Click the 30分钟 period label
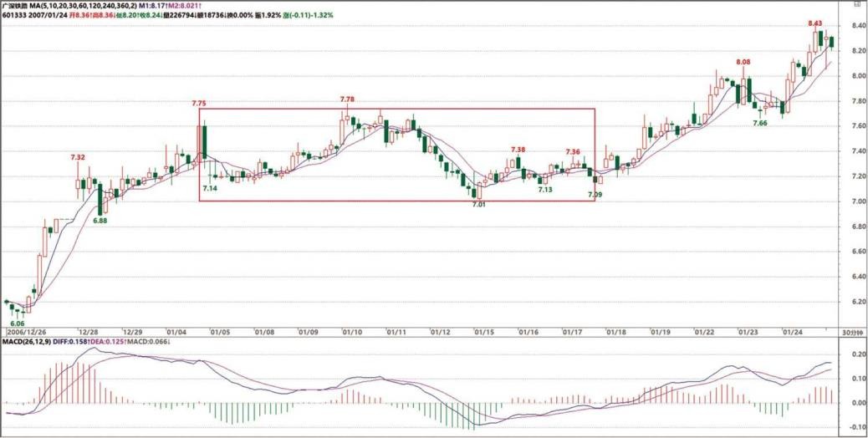 pos(852,332)
